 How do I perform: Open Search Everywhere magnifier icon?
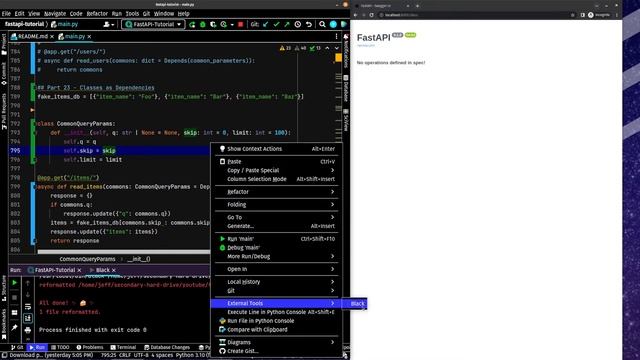pyautogui.click(x=322, y=24)
